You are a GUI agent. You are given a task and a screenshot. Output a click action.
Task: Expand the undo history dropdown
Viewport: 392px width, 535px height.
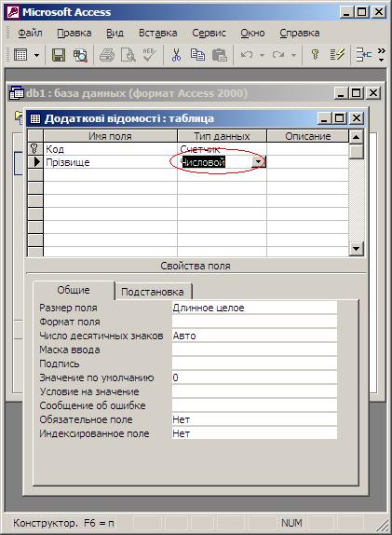[262, 55]
